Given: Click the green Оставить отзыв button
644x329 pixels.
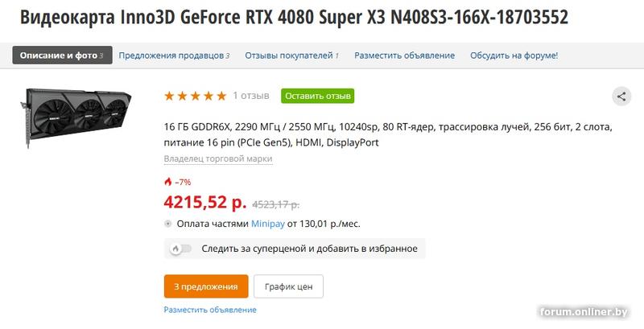Looking at the screenshot, I should [318, 96].
